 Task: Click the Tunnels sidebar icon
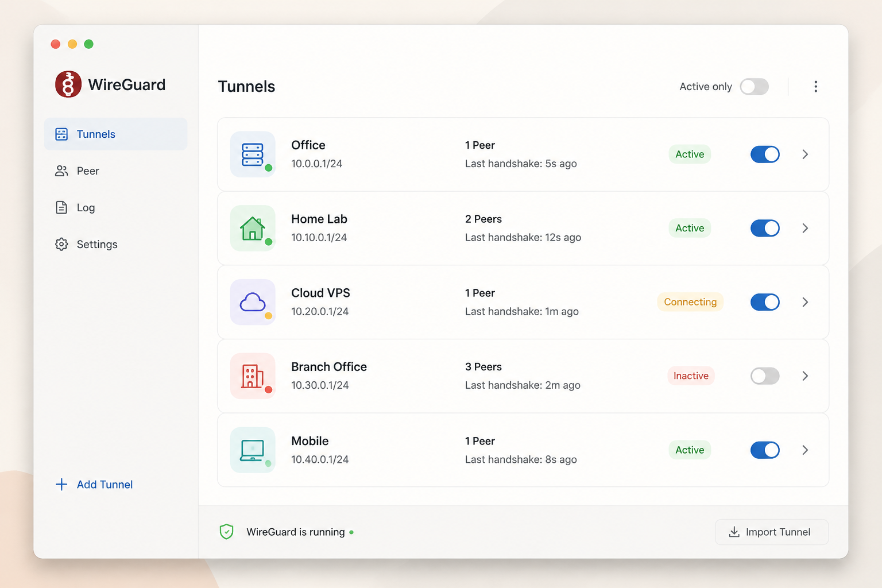pyautogui.click(x=61, y=134)
